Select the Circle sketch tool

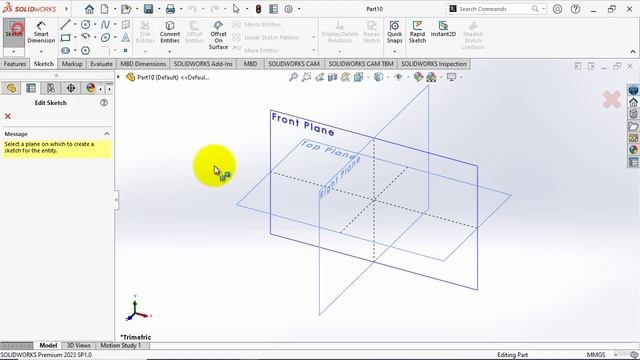click(85, 24)
